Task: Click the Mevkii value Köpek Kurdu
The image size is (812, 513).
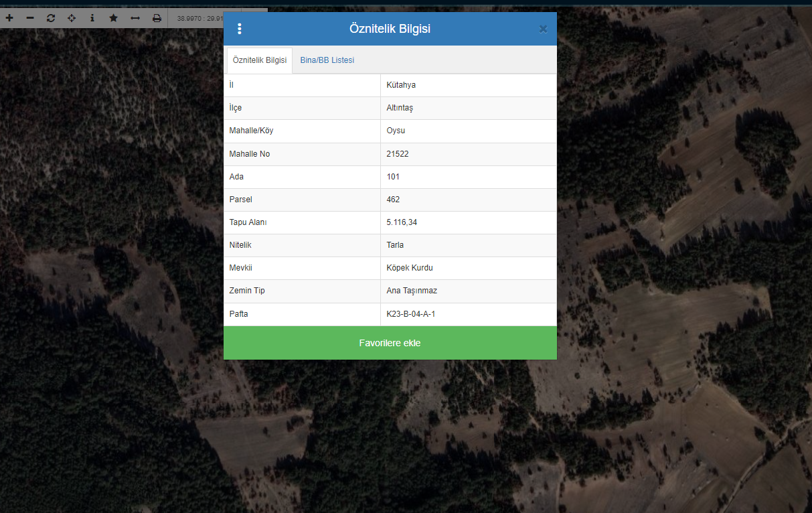Action: coord(410,268)
